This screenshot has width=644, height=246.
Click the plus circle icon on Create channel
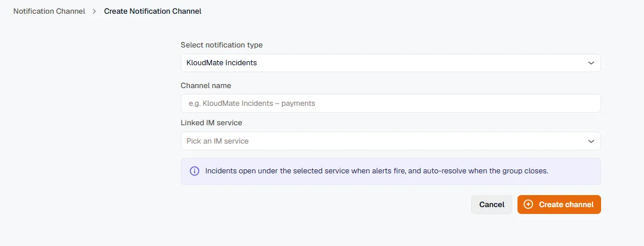pyautogui.click(x=528, y=204)
